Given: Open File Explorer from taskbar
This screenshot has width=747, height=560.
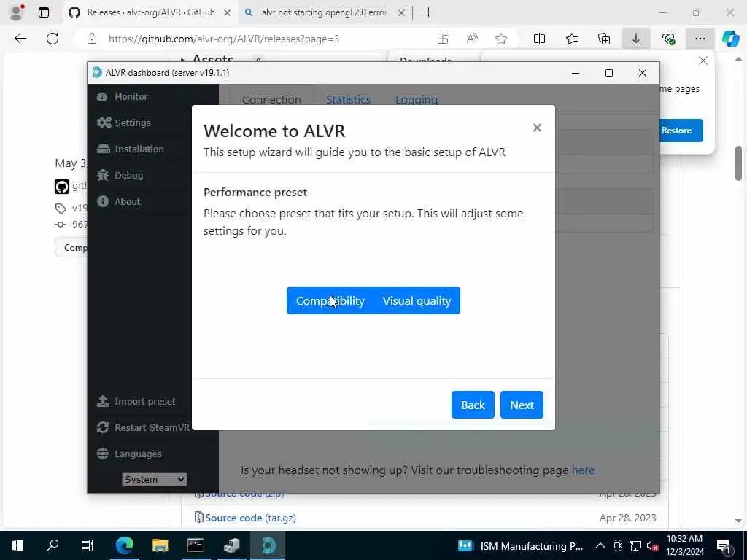Looking at the screenshot, I should coord(160,545).
